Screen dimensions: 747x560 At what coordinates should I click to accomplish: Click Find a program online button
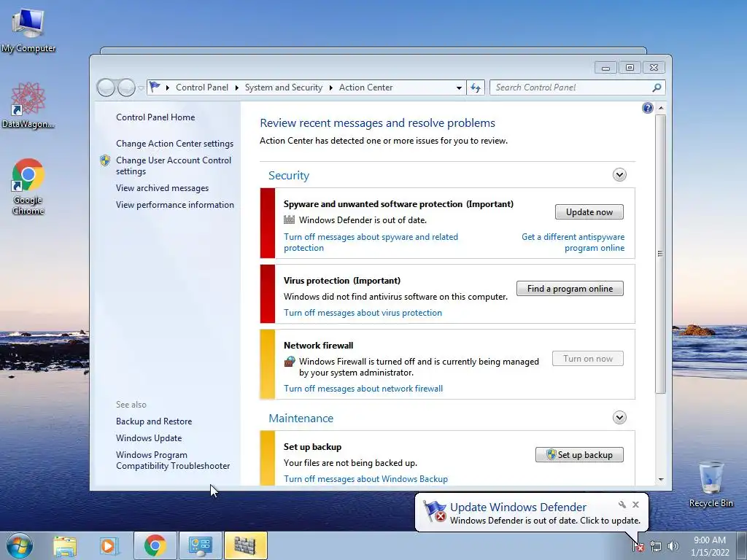click(570, 289)
